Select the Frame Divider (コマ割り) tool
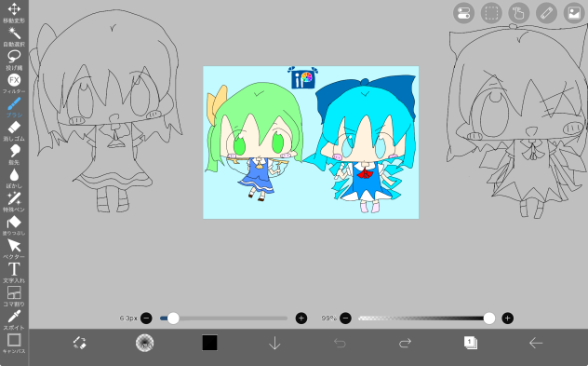The height and width of the screenshot is (366, 588). [x=14, y=296]
